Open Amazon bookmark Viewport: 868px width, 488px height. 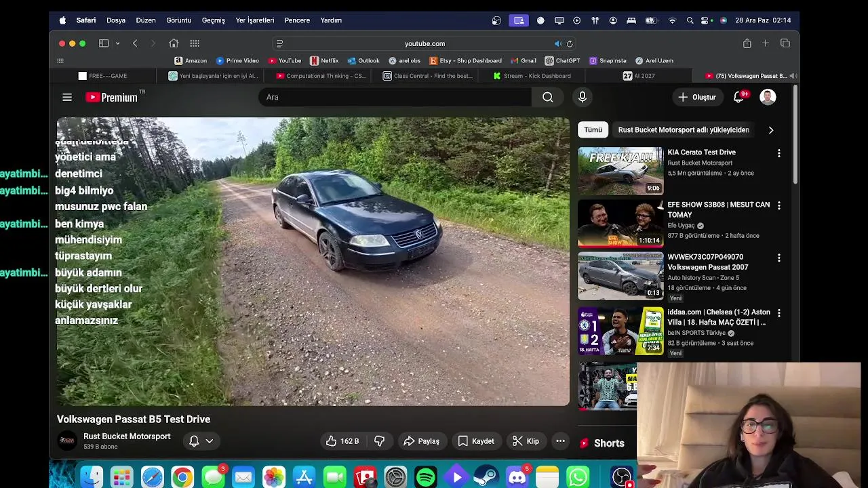[x=191, y=60]
